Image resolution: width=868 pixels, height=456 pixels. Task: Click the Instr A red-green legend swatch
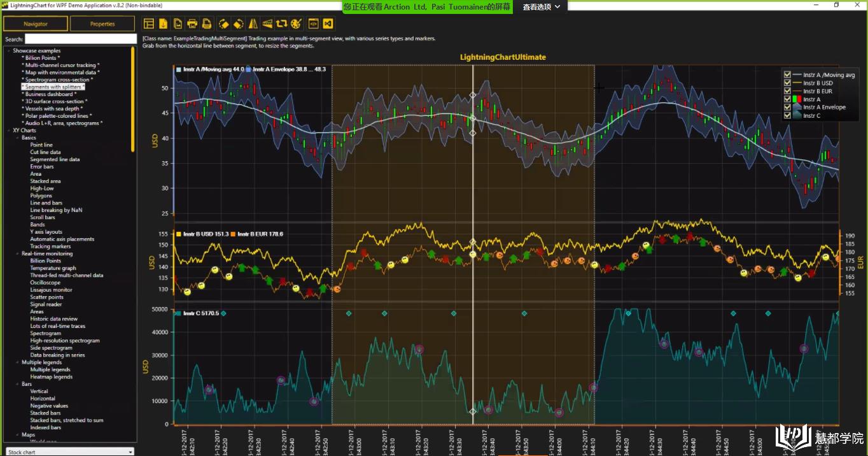(x=797, y=99)
